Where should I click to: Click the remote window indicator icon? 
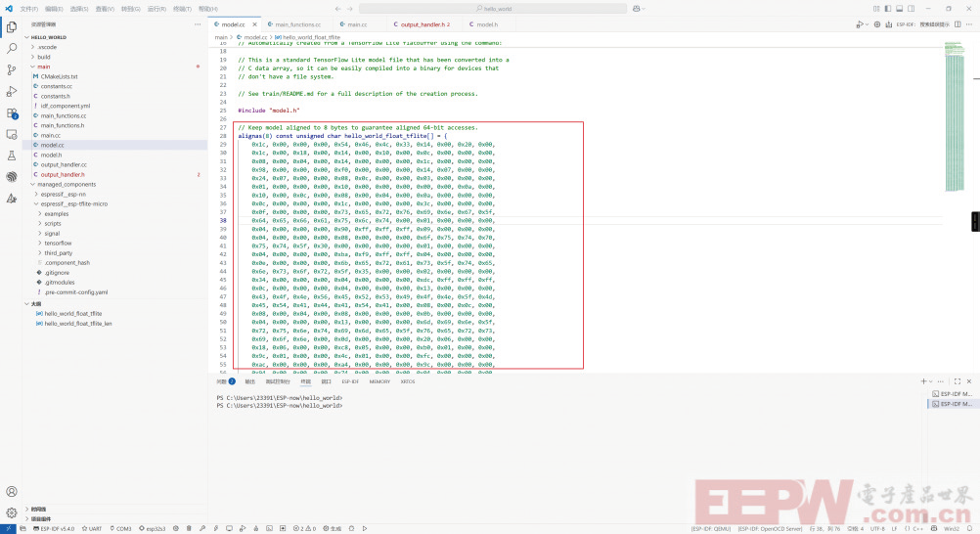[7, 528]
